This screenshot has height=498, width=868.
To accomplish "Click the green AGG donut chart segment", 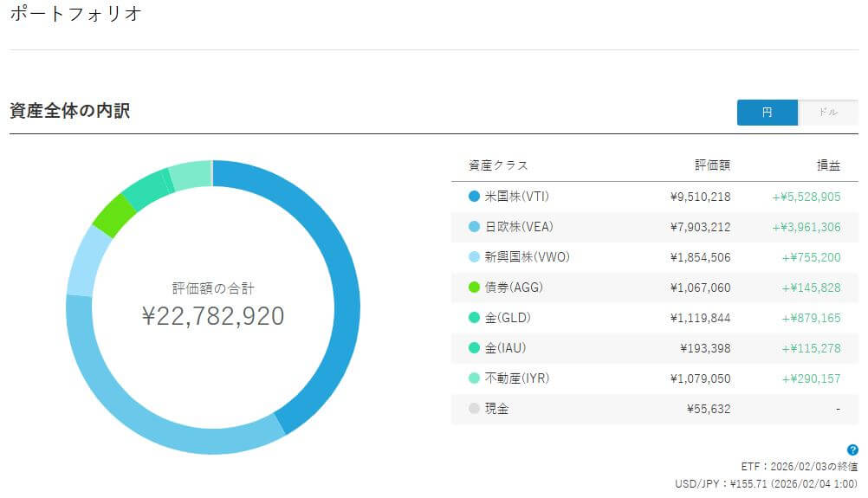I will [113, 216].
